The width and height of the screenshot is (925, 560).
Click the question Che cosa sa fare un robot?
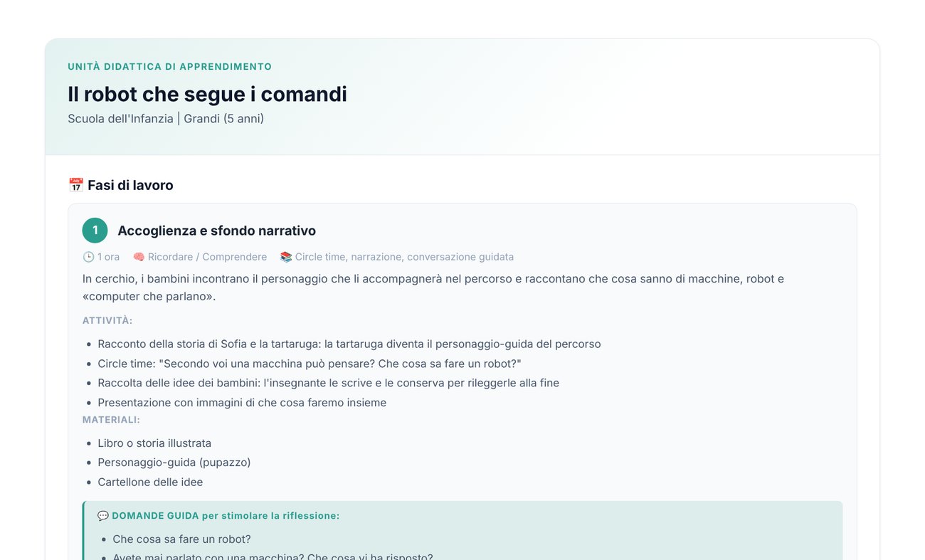(181, 539)
